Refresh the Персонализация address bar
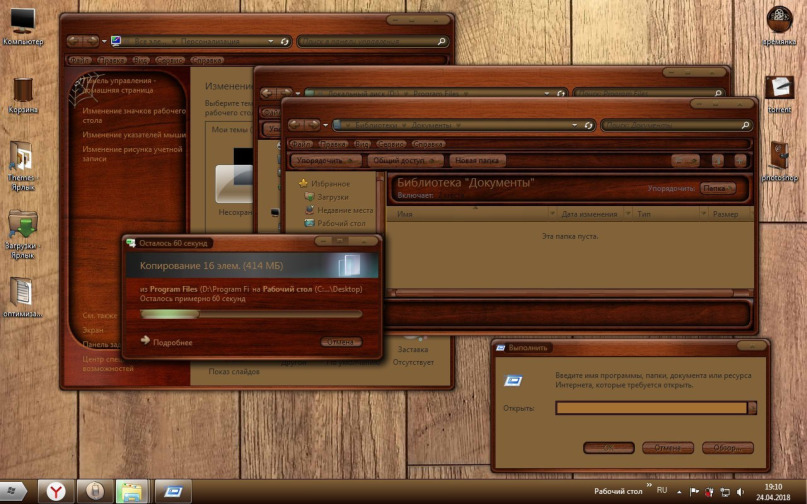807x504 pixels. (x=285, y=41)
